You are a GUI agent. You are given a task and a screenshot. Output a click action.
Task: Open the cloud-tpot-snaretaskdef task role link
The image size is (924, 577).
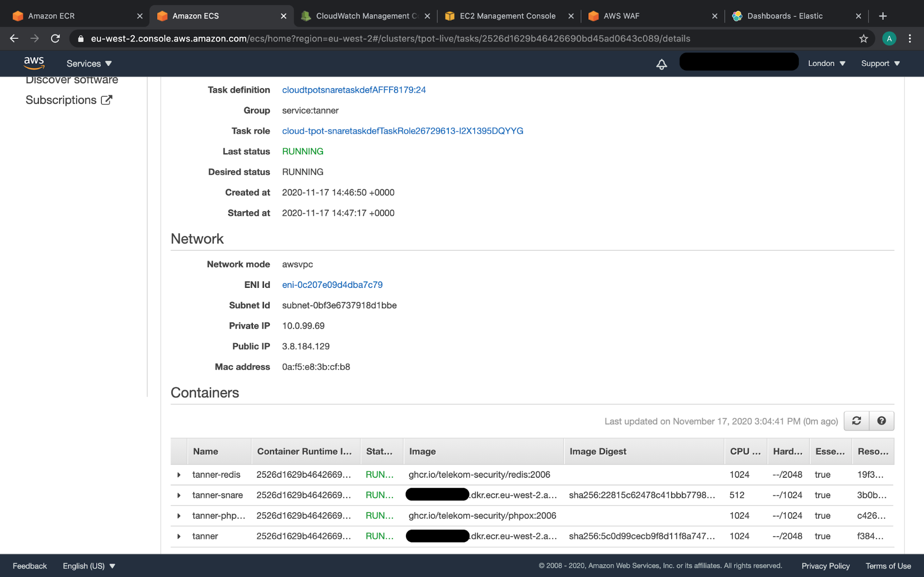click(x=403, y=131)
